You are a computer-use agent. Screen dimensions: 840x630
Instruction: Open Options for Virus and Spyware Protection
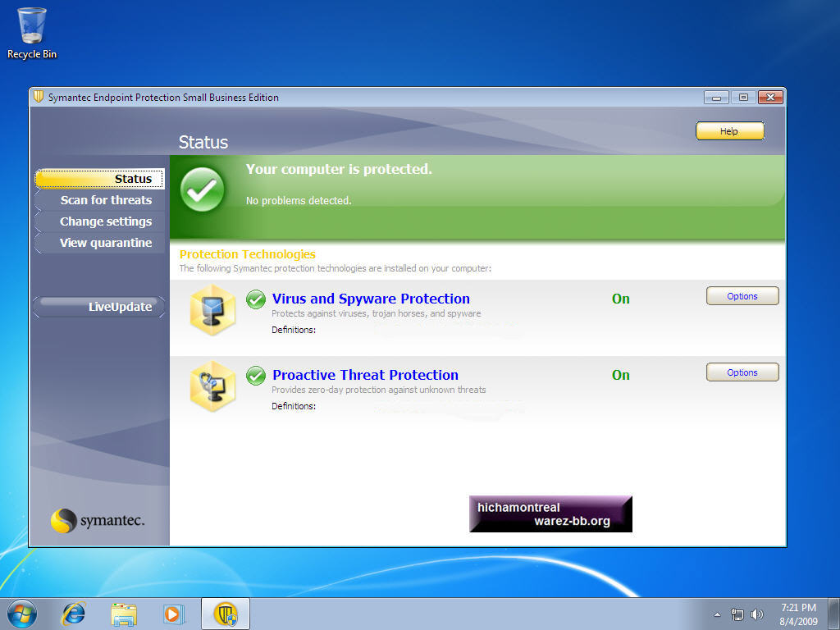click(742, 296)
